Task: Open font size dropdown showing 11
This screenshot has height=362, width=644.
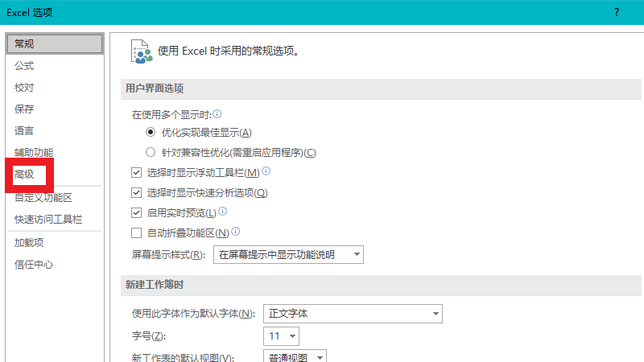Action: pyautogui.click(x=281, y=335)
